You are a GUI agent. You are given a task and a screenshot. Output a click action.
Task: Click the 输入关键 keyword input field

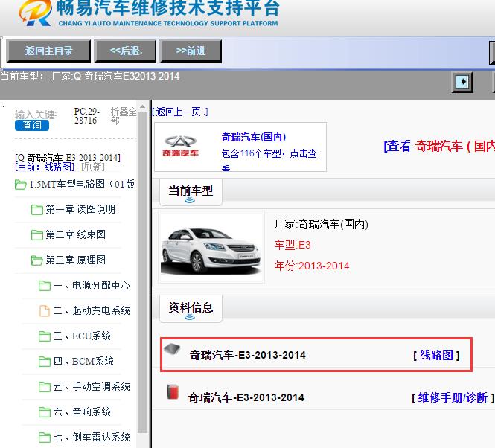[x=36, y=115]
